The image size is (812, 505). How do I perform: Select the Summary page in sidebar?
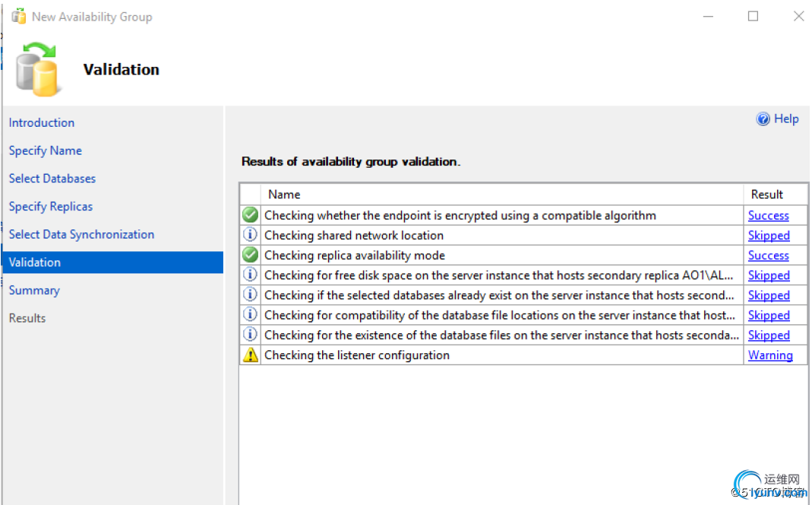point(34,290)
